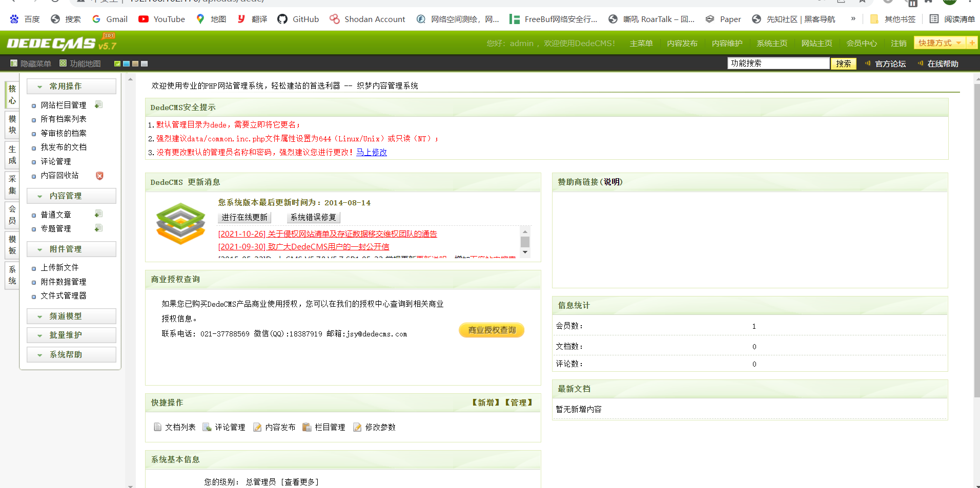Expand the 系统帮助 section
Image resolution: width=980 pixels, height=488 pixels.
71,354
